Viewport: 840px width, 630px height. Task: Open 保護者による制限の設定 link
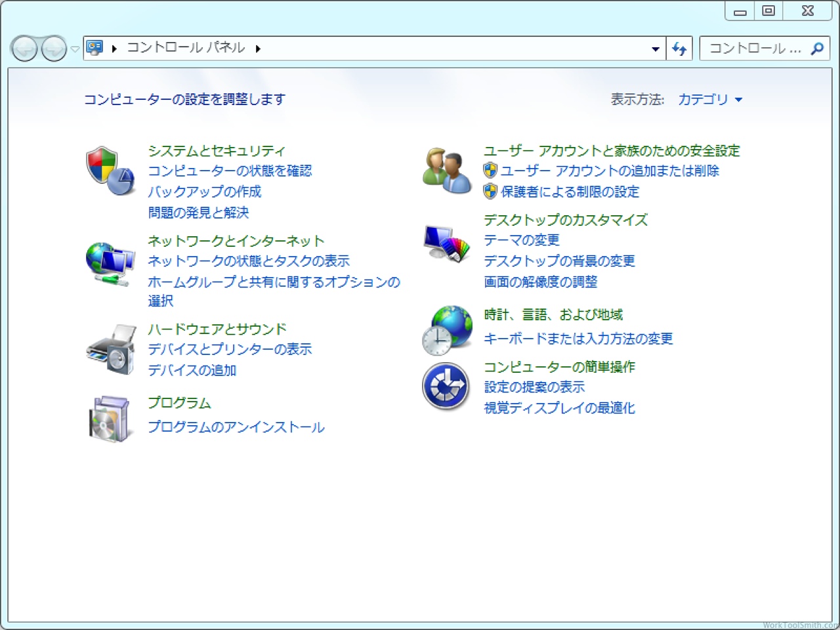pyautogui.click(x=570, y=192)
